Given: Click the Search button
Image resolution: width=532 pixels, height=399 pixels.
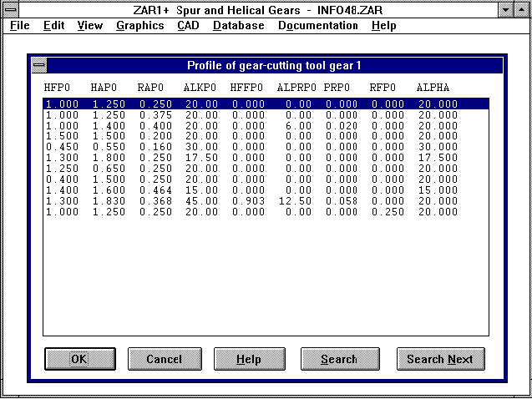Looking at the screenshot, I should [x=339, y=359].
